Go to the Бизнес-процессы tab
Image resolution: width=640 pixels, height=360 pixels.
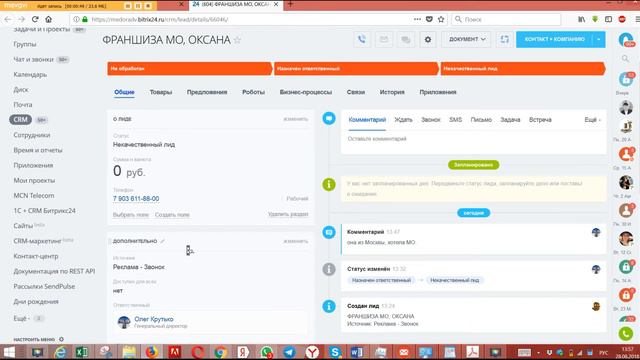point(306,92)
